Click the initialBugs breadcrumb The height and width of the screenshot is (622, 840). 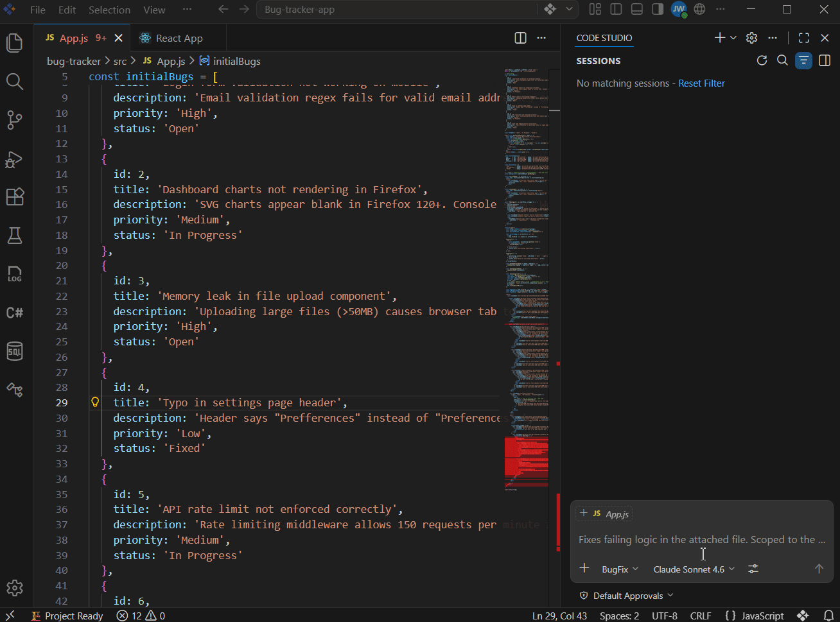(x=230, y=61)
